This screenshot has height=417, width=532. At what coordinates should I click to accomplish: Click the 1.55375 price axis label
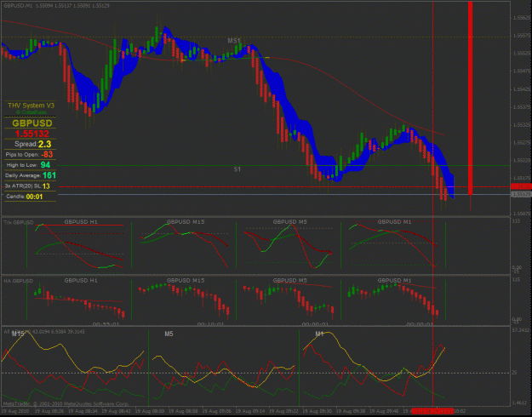pyautogui.click(x=522, y=107)
